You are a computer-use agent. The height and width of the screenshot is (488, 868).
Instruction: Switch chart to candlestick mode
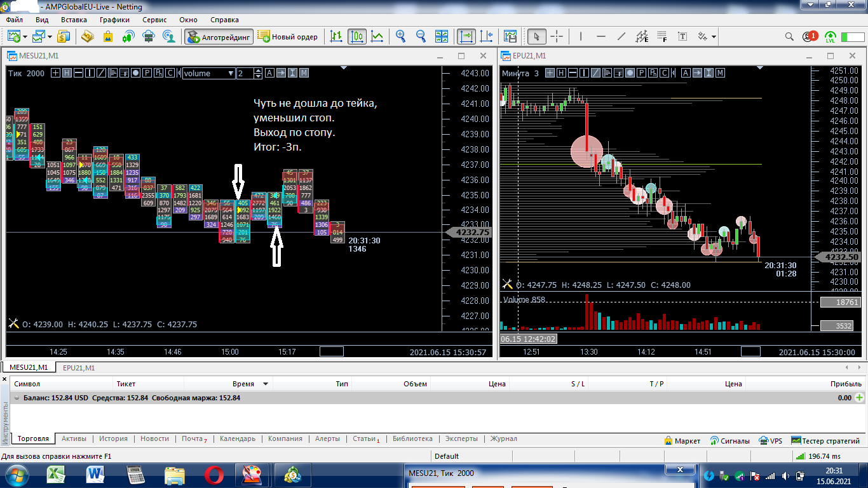pyautogui.click(x=357, y=36)
